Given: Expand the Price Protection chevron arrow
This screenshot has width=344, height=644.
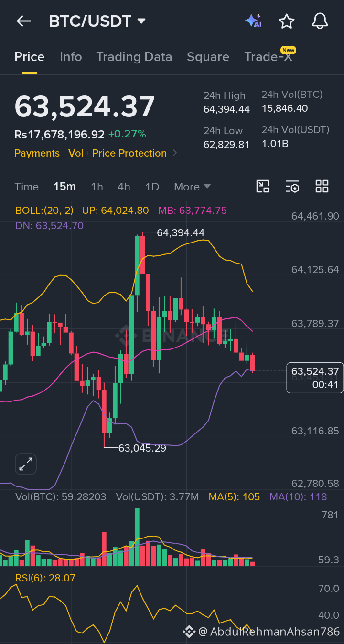Looking at the screenshot, I should click(174, 153).
